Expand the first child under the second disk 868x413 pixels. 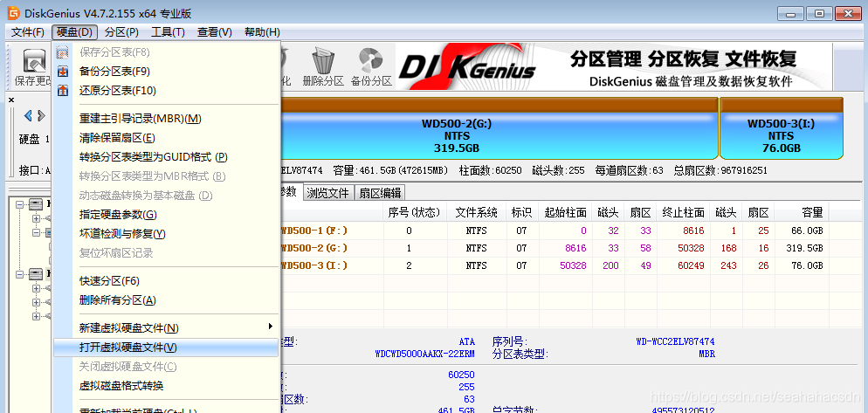click(37, 288)
